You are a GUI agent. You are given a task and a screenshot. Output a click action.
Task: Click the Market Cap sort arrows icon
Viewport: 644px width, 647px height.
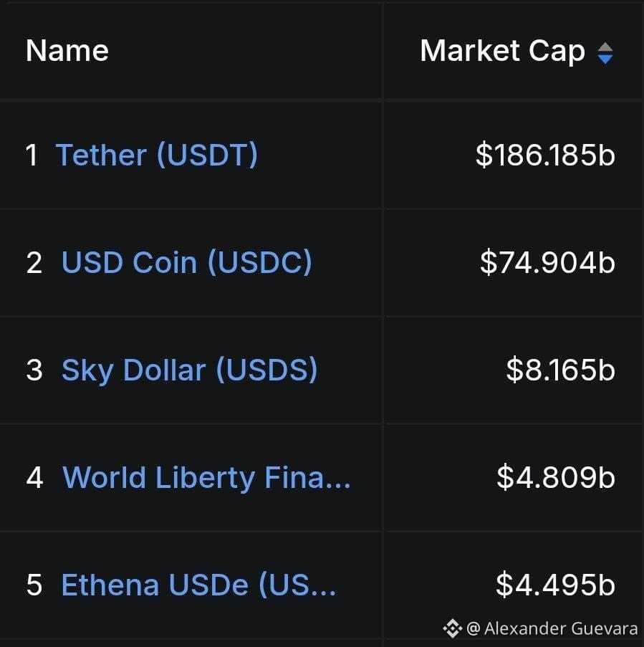(x=605, y=53)
